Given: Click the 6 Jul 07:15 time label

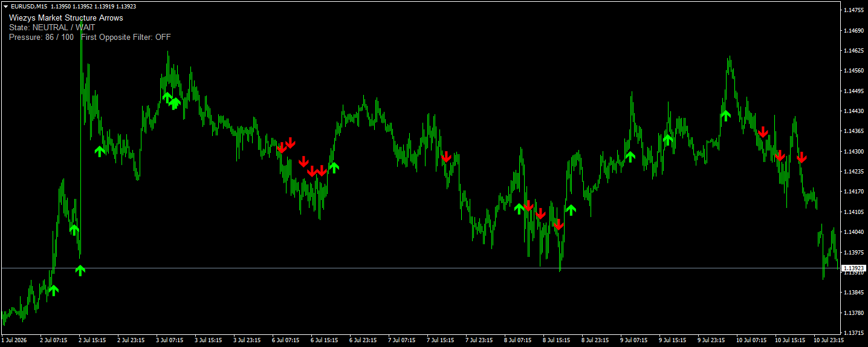Looking at the screenshot, I should (286, 340).
